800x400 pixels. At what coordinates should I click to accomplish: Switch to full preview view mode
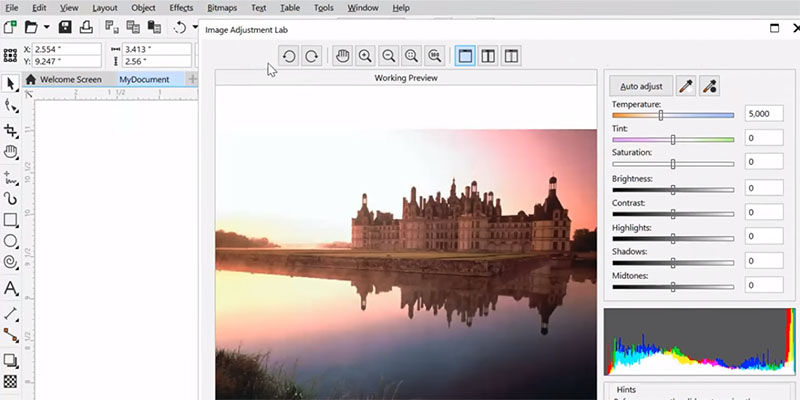(465, 57)
